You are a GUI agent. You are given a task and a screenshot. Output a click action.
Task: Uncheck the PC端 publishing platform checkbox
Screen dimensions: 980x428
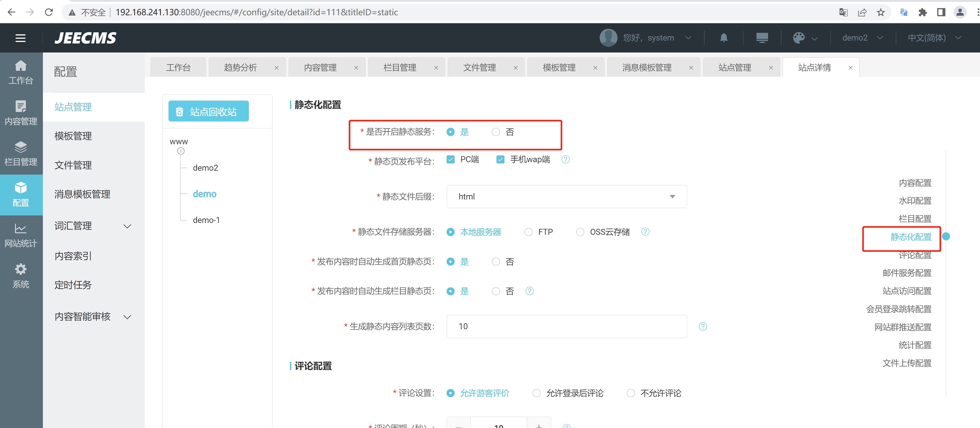click(450, 160)
